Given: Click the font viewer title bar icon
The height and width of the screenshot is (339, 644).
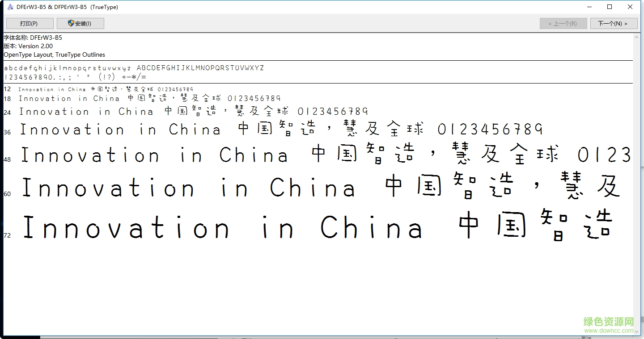Looking at the screenshot, I should (x=10, y=7).
